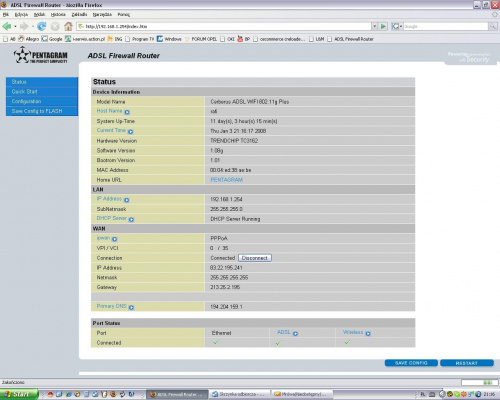Open the back button history dropdown arrow
Image resolution: width=500 pixels, height=400 pixels.
tap(15, 26)
